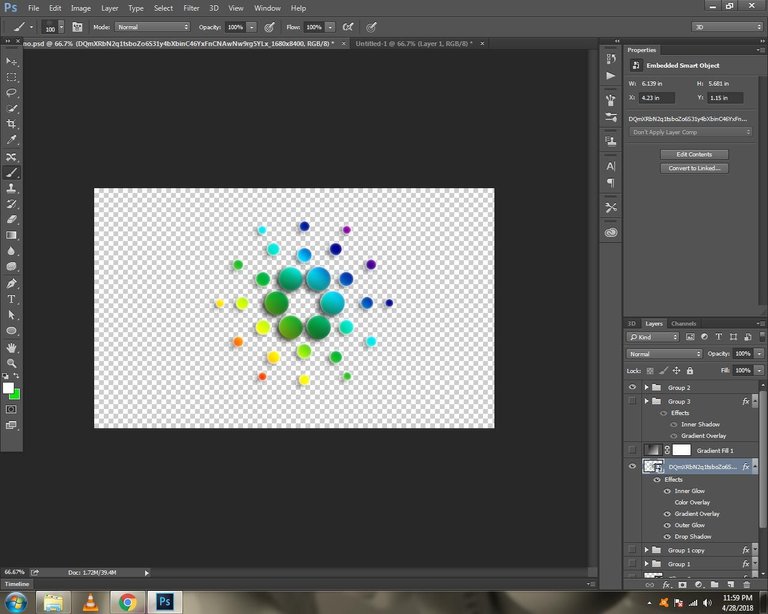Delete layer with the trash button
Screen dimensions: 768x614
point(747,585)
